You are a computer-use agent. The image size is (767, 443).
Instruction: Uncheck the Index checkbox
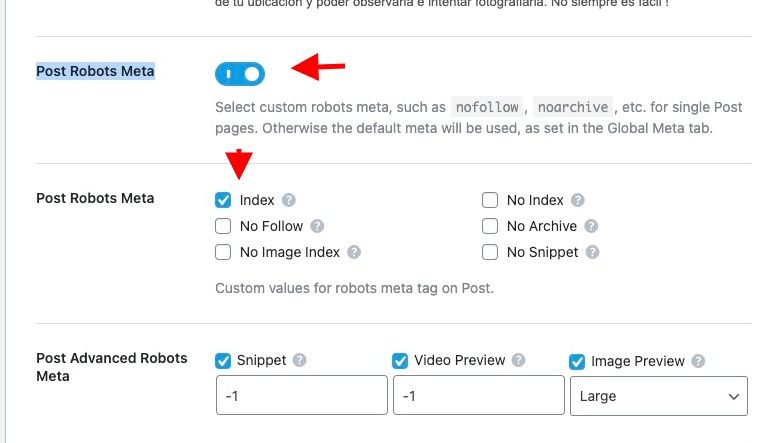coord(223,200)
